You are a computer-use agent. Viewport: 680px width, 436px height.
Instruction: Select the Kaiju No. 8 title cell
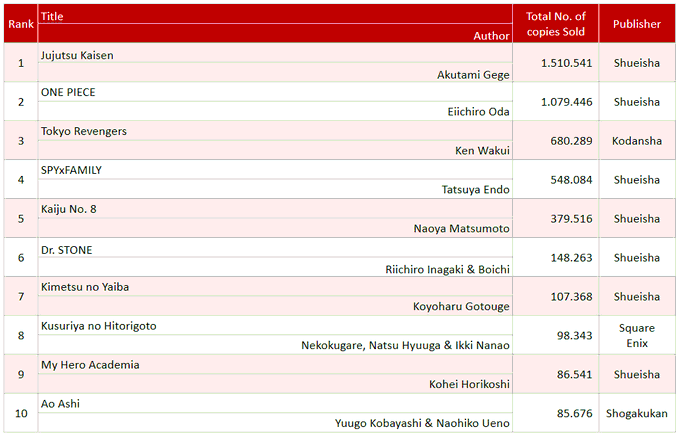point(275,209)
